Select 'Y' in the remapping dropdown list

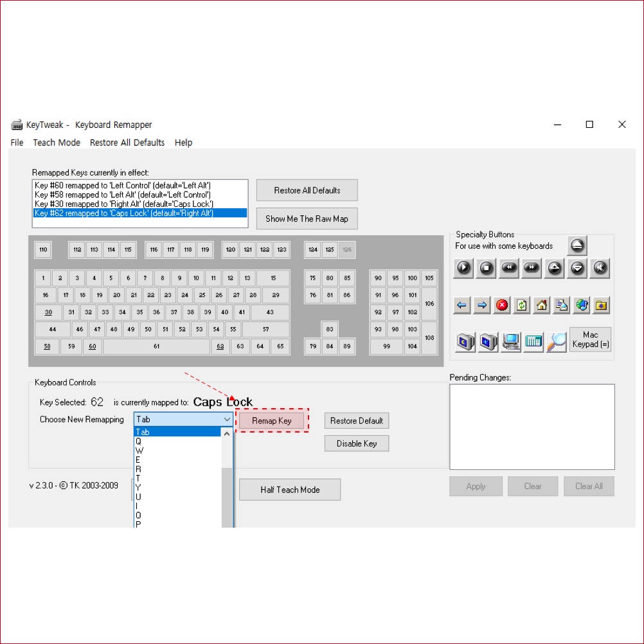tap(178, 488)
